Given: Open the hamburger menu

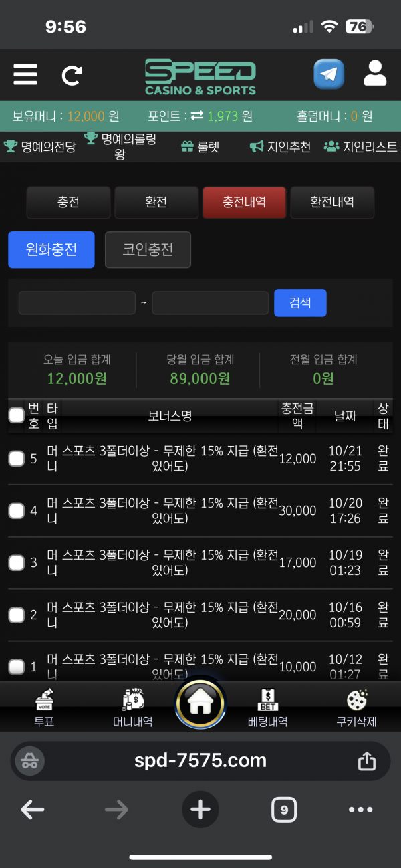Looking at the screenshot, I should 25,74.
